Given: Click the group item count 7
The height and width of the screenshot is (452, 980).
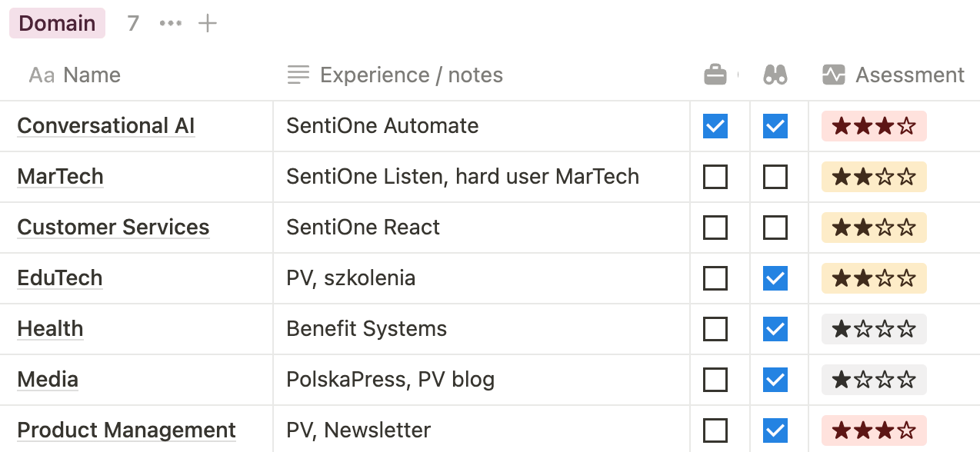Looking at the screenshot, I should [x=133, y=23].
